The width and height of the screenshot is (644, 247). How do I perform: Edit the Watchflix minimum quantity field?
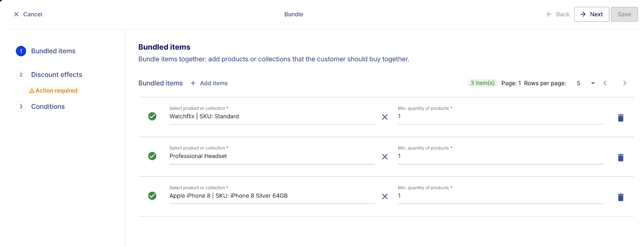[x=500, y=116]
